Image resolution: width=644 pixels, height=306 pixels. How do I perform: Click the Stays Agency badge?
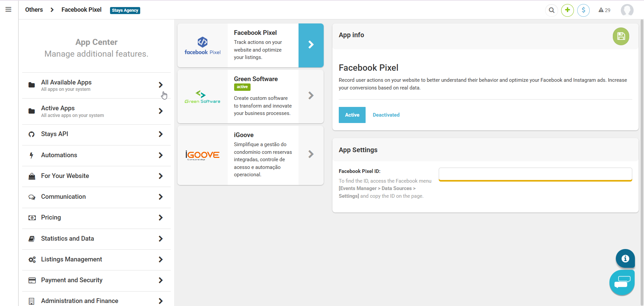(x=125, y=10)
